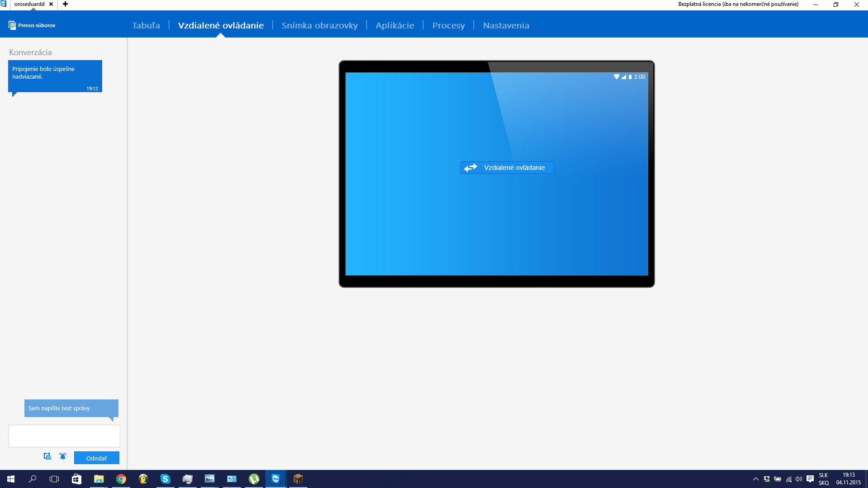Open the Nastavenia tab
Image resolution: width=868 pixels, height=488 pixels.
pos(505,25)
